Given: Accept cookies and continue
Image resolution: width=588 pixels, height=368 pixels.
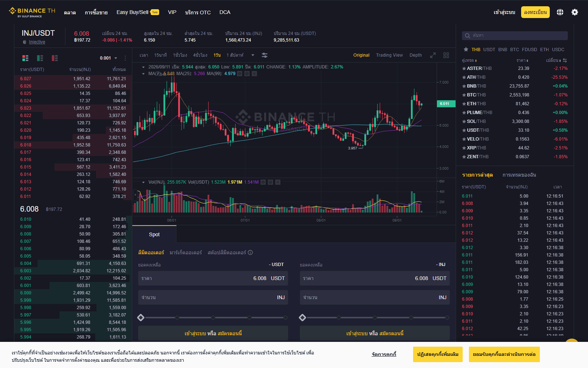Looking at the screenshot, I should point(504,354).
